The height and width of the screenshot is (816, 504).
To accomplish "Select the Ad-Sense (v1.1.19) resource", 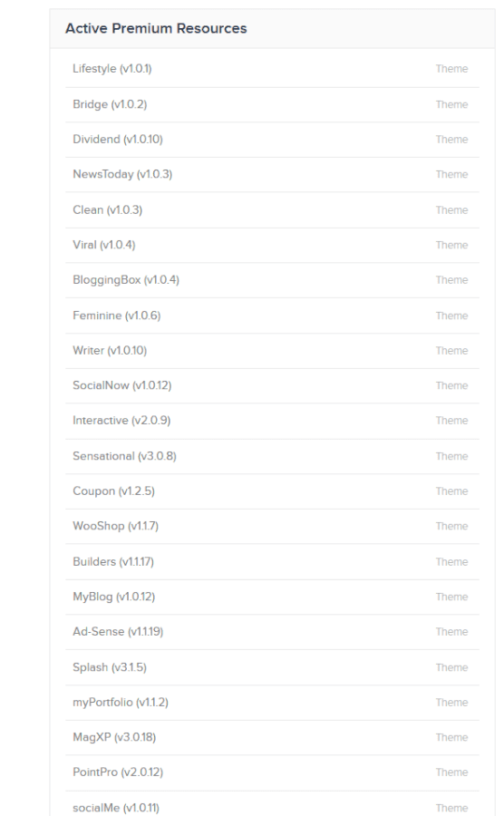I will pyautogui.click(x=272, y=632).
